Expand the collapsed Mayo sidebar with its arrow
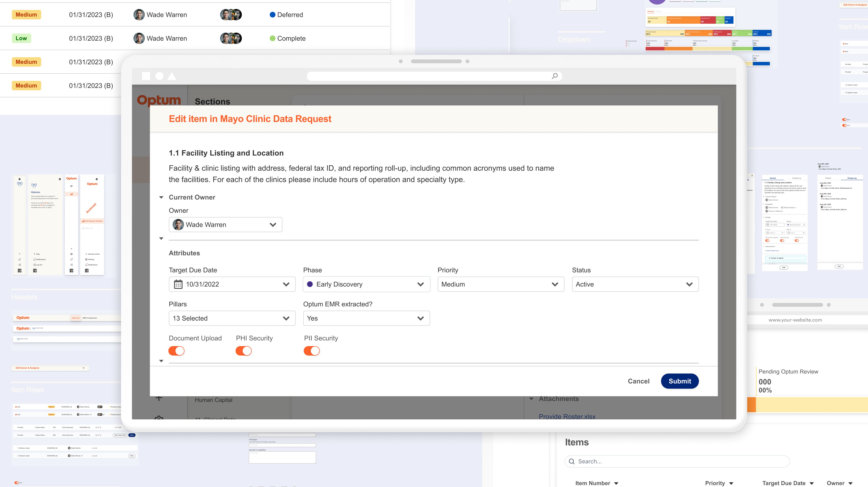The height and width of the screenshot is (487, 868). 20,179
